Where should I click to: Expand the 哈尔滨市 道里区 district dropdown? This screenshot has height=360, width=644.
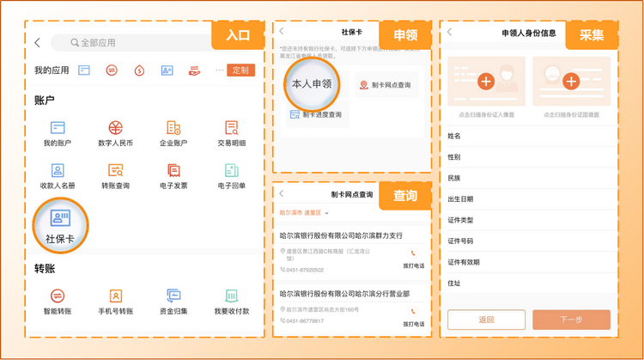point(304,212)
